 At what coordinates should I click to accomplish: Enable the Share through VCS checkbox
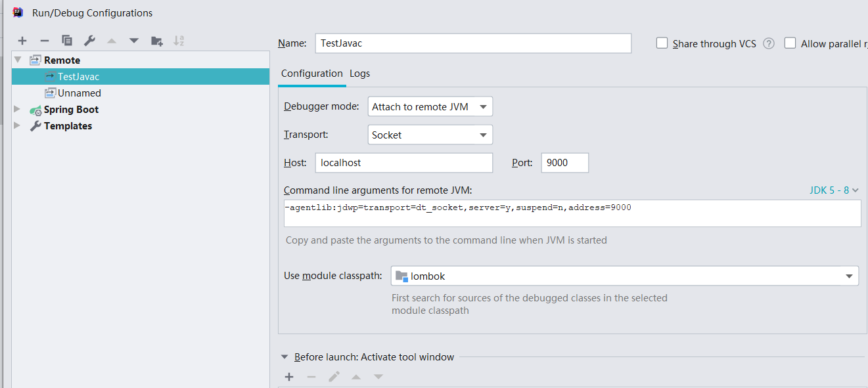click(662, 43)
